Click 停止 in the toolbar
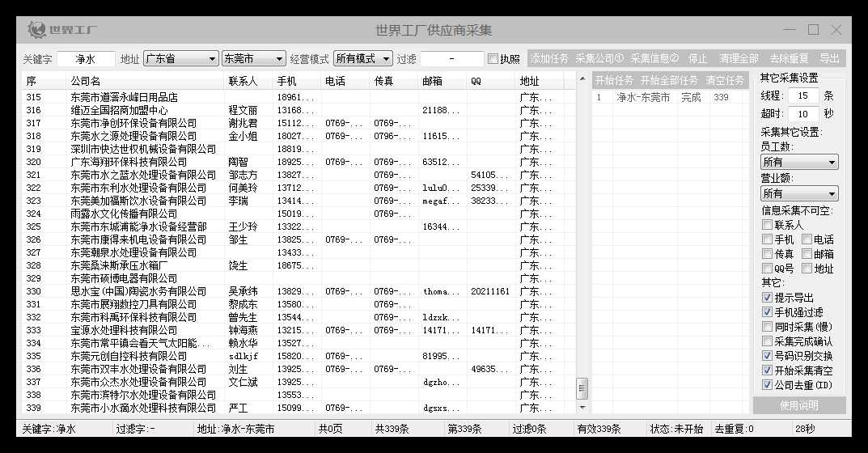Screen dimensions: 868x453 click(x=697, y=58)
